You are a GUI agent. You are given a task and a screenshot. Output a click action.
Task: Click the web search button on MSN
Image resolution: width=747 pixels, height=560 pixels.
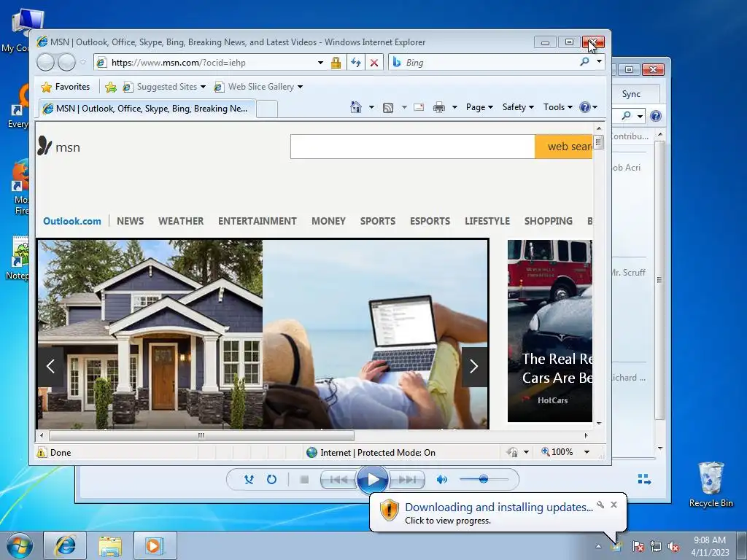pos(564,147)
